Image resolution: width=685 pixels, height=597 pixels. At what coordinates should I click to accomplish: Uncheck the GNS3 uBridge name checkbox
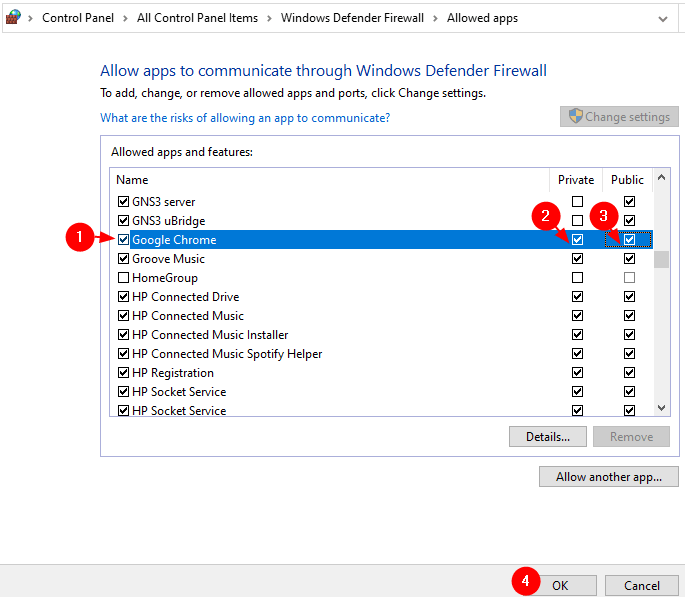coord(123,221)
